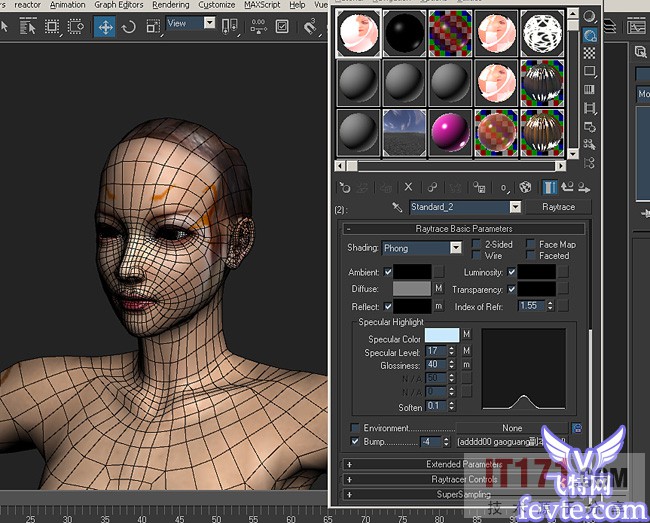This screenshot has height=523, width=650.
Task: Click Show Map in Viewport checkered cube icon
Action: click(525, 187)
